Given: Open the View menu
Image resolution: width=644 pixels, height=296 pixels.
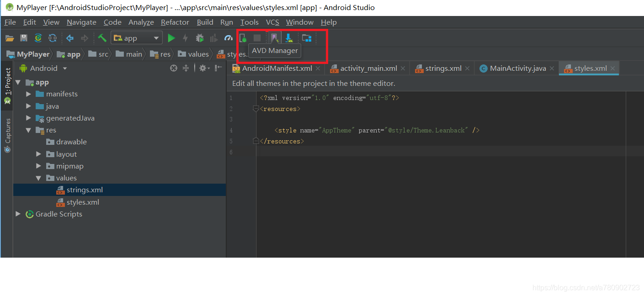Looking at the screenshot, I should (x=51, y=22).
